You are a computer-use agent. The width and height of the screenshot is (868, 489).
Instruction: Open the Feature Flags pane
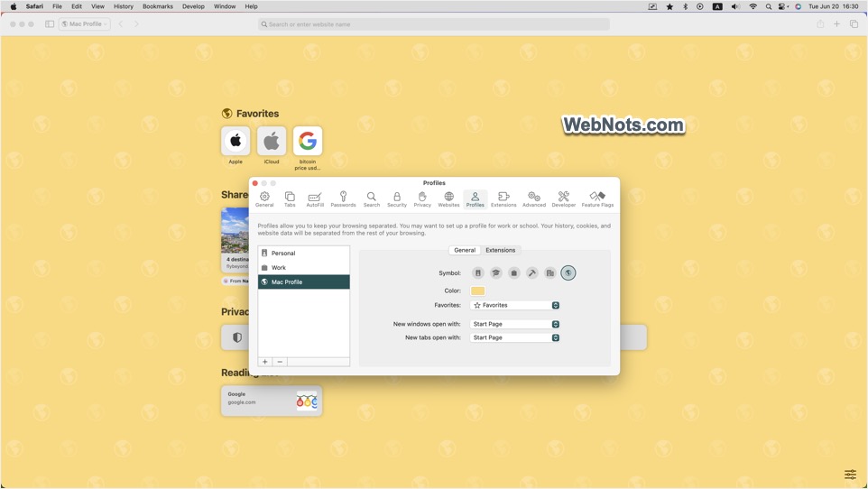[597, 199]
